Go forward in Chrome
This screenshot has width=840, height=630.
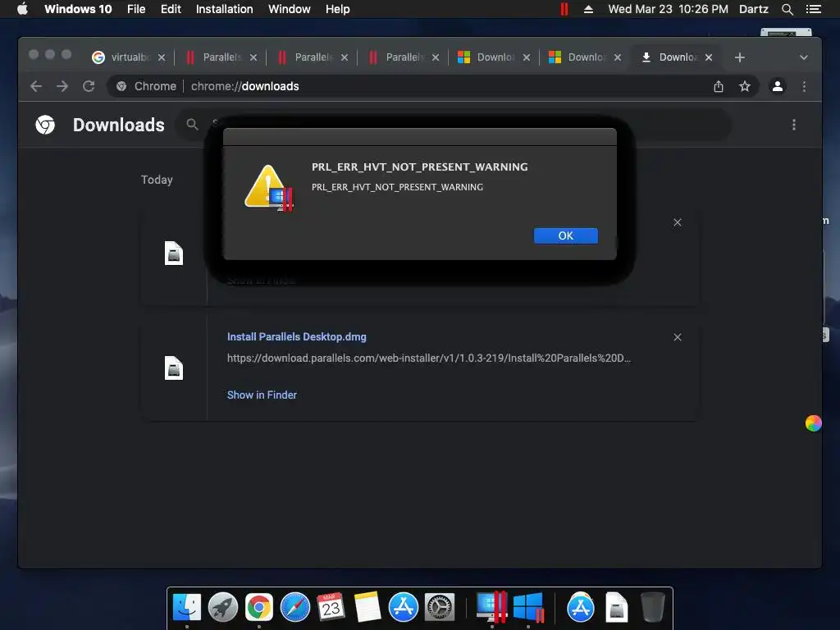click(62, 86)
